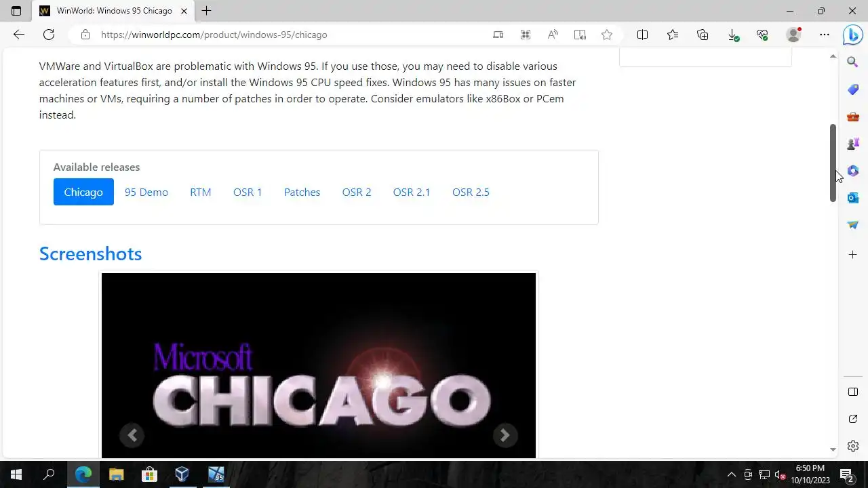
Task: Open split screen view
Action: click(x=642, y=35)
